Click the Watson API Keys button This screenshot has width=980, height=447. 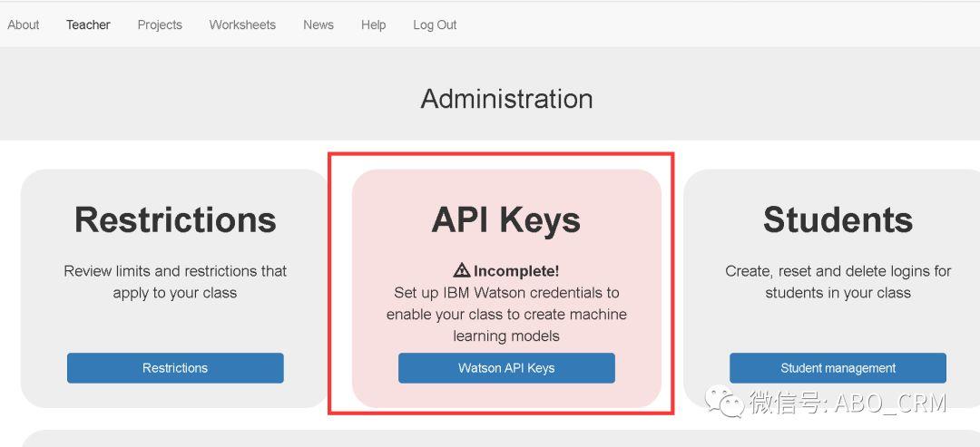click(x=506, y=368)
